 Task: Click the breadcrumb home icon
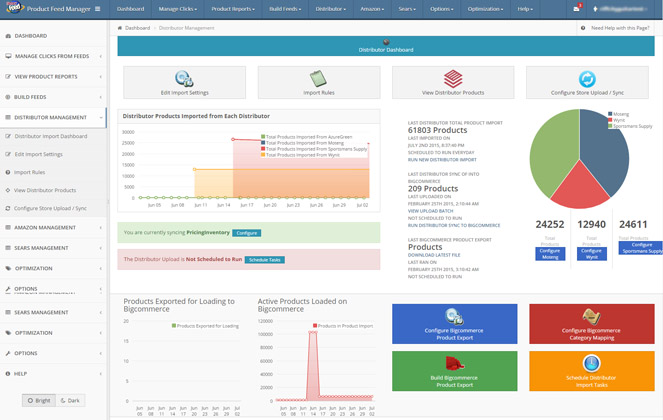(120, 28)
